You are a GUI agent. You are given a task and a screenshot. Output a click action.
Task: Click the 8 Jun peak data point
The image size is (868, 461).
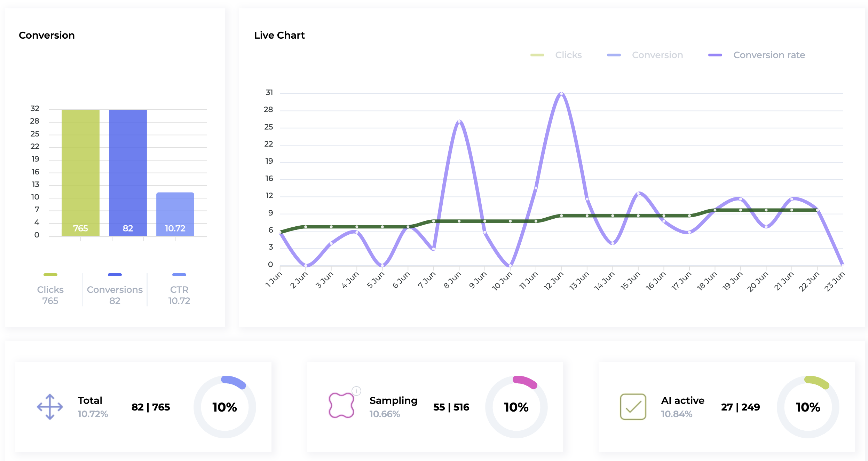[x=459, y=122]
